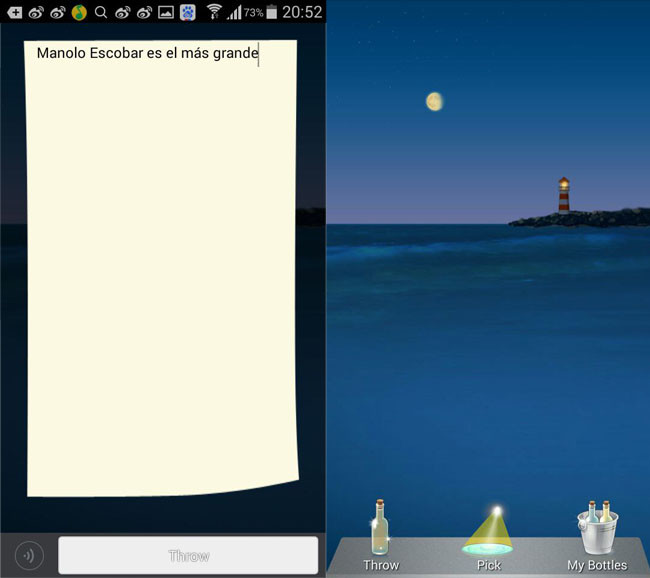Tap the 73% battery percentage text
The image size is (650, 578).
254,12
